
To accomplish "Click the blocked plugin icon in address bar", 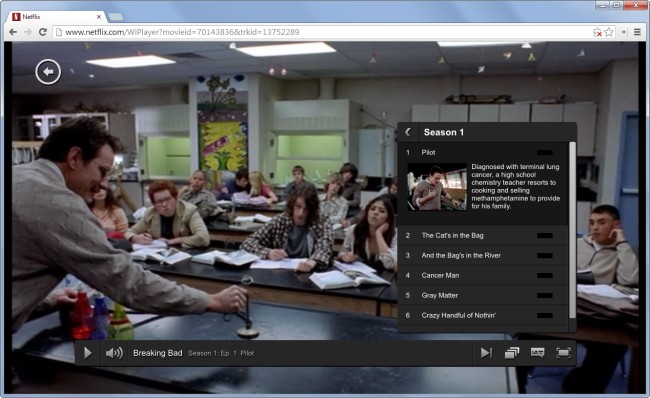I will [x=597, y=32].
